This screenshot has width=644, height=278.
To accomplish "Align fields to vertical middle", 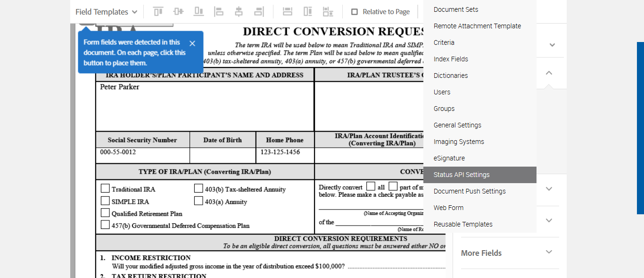I will pyautogui.click(x=178, y=12).
